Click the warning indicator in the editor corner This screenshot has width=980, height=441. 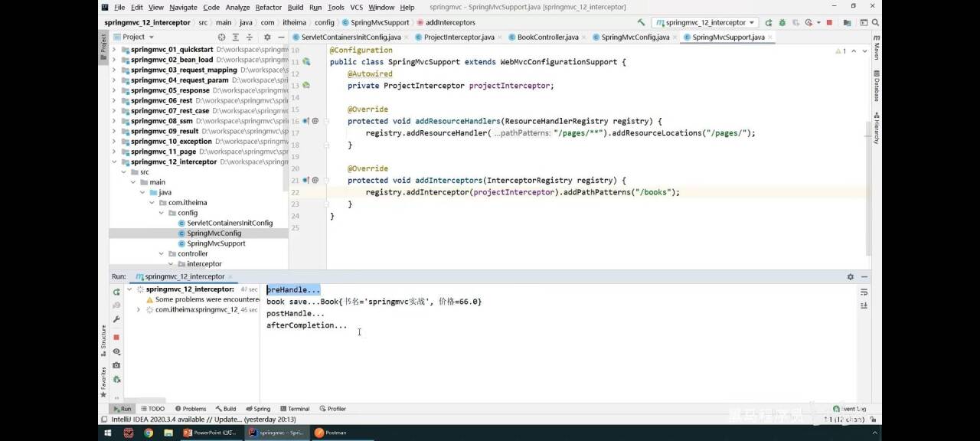pos(840,51)
